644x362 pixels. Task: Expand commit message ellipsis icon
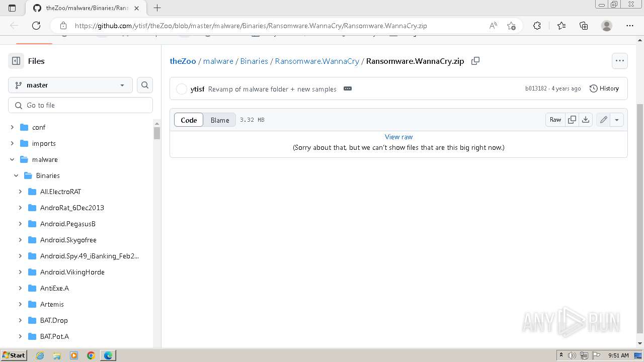(348, 88)
